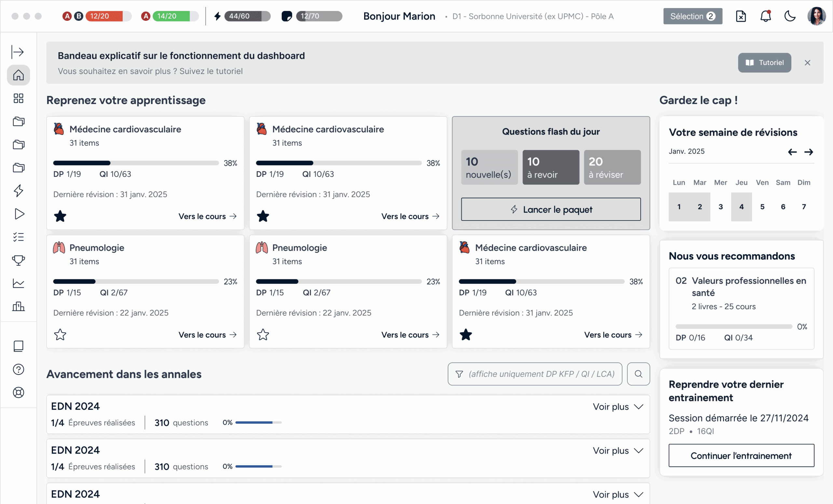The image size is (833, 504).
Task: Expand Voir plus on the bottom EDN 2024 row
Action: (618, 495)
